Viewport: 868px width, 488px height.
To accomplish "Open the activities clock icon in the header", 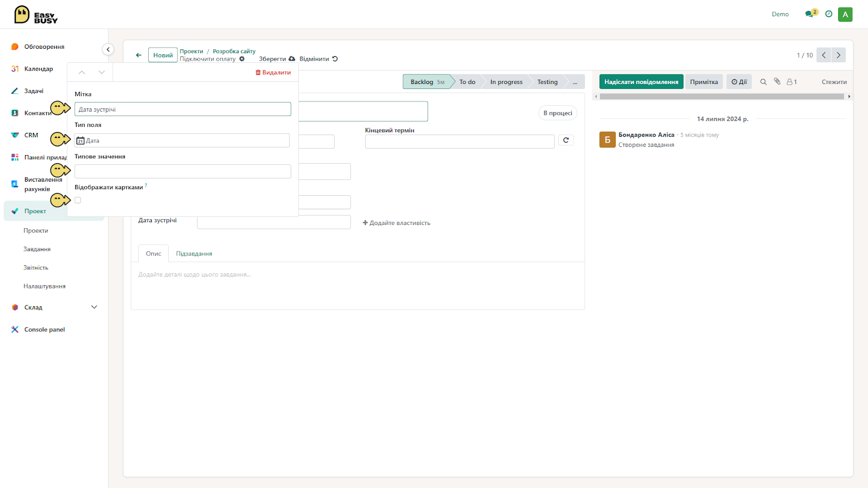I will pos(828,14).
